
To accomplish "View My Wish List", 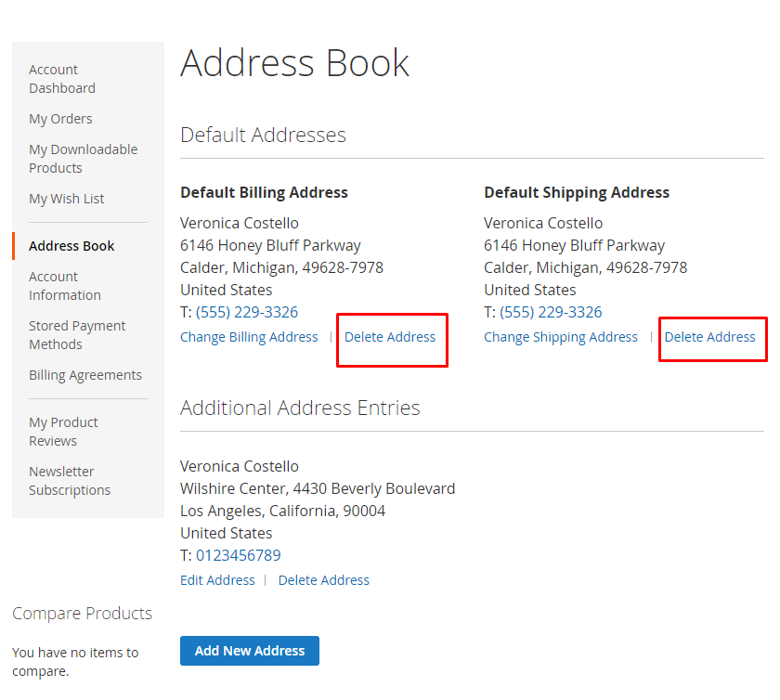I will (x=67, y=199).
